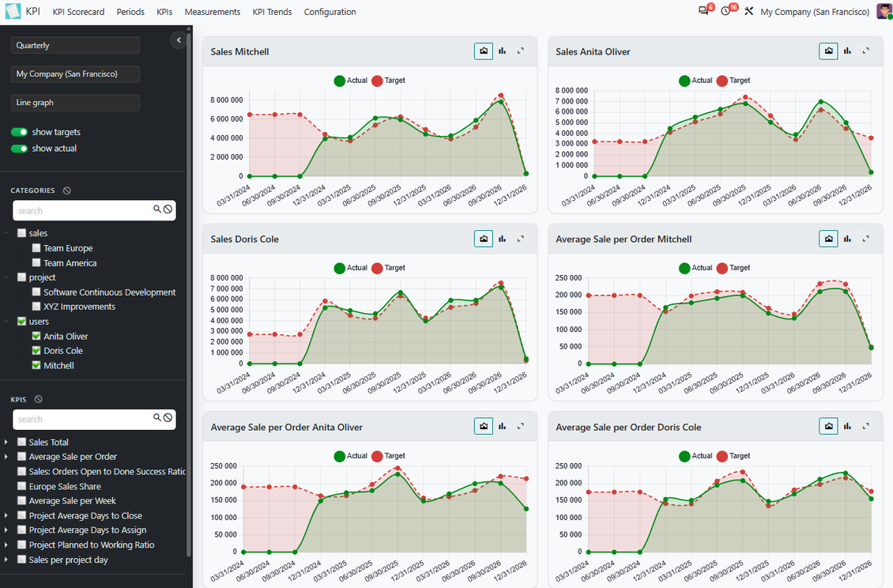
Task: Toggle the show targets switch
Action: click(20, 132)
